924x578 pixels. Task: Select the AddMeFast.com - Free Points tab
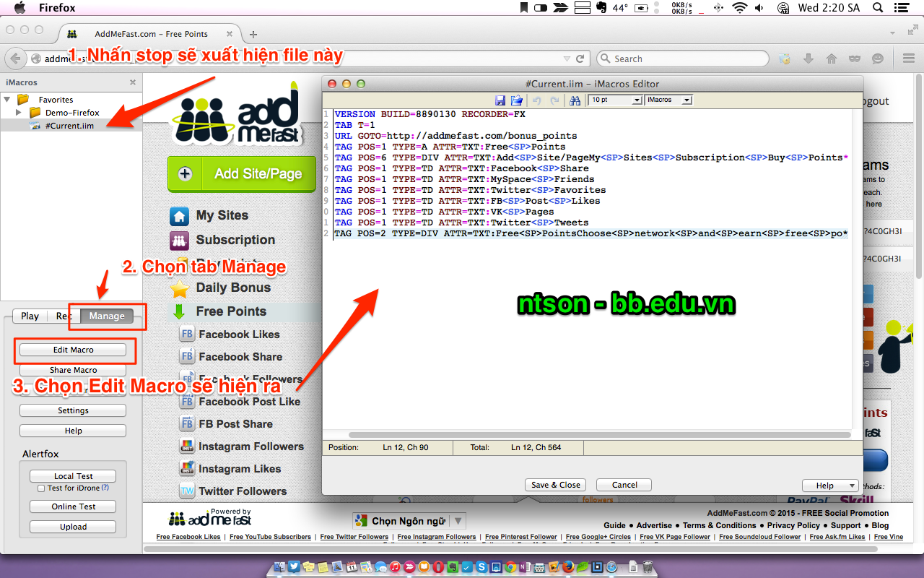(151, 34)
